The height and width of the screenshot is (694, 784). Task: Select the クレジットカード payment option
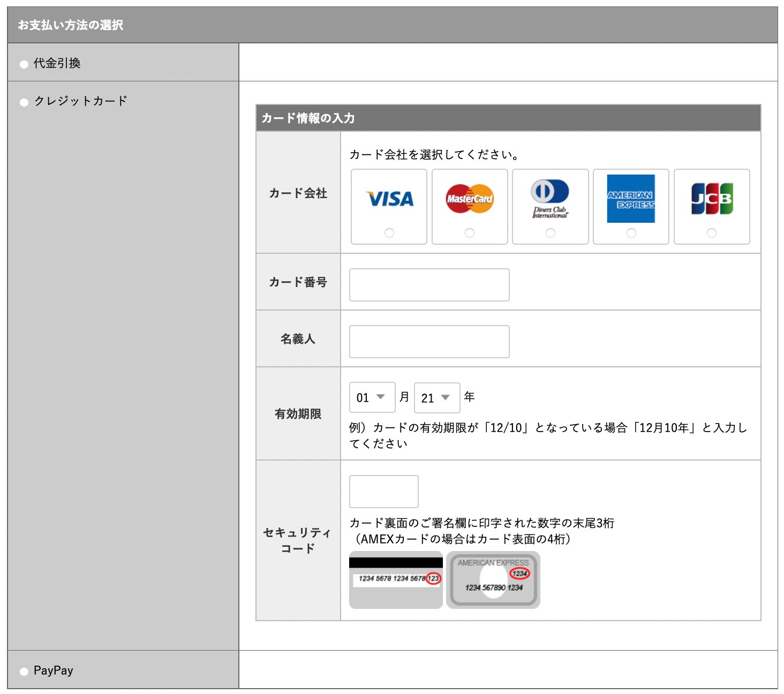(x=24, y=102)
